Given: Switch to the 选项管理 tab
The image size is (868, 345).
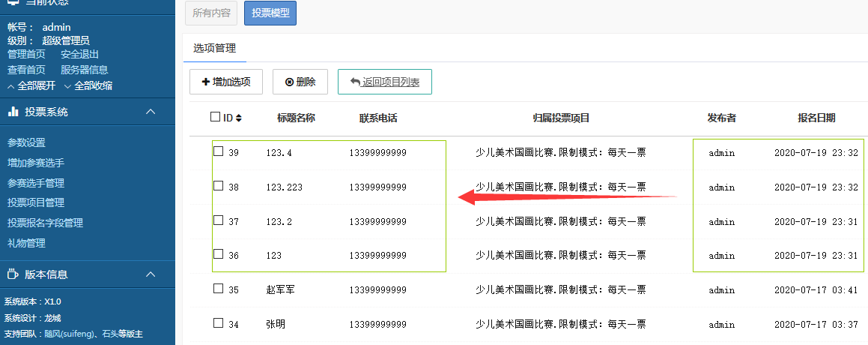Looking at the screenshot, I should pyautogui.click(x=215, y=48).
